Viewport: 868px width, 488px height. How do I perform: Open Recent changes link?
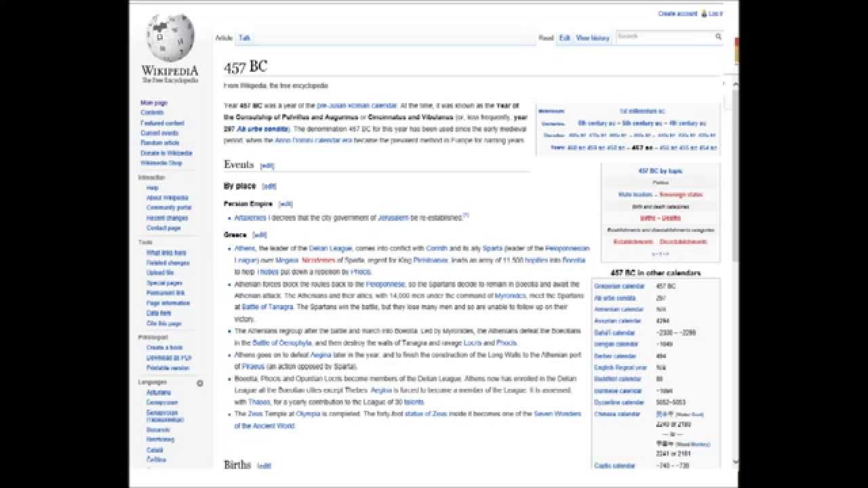click(x=167, y=218)
